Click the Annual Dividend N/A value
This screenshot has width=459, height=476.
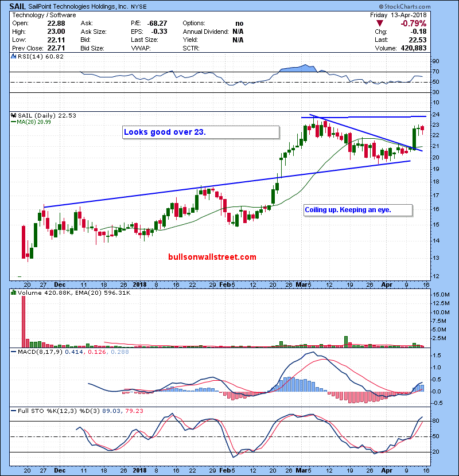(238, 32)
